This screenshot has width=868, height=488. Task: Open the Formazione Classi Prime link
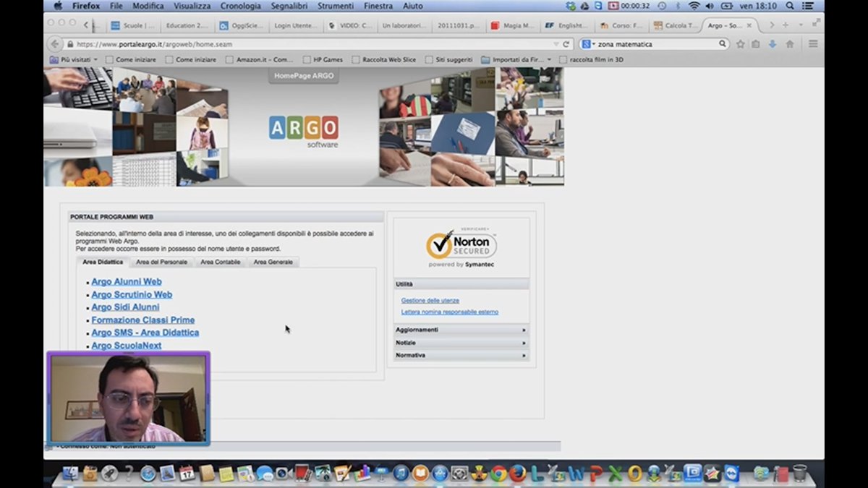143,320
